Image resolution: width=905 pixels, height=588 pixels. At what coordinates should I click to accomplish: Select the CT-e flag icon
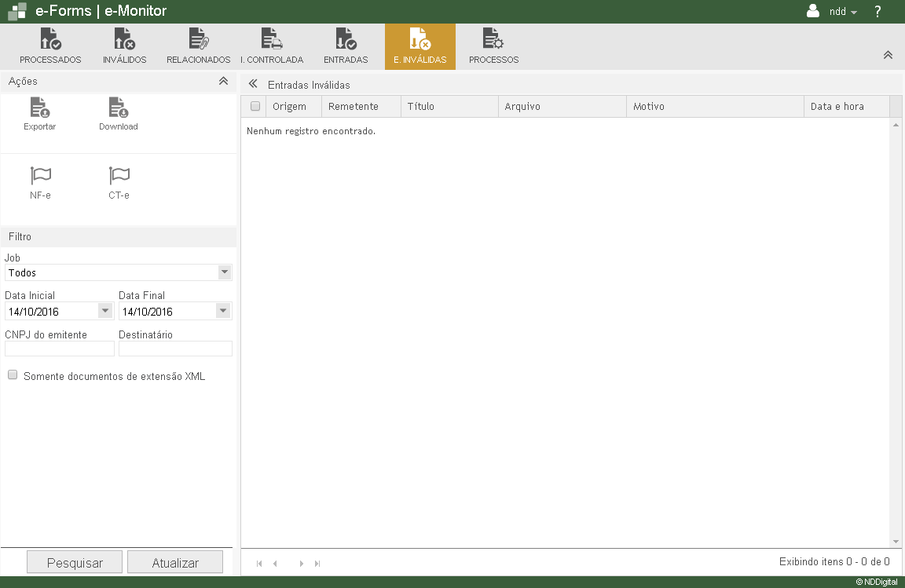pyautogui.click(x=119, y=176)
